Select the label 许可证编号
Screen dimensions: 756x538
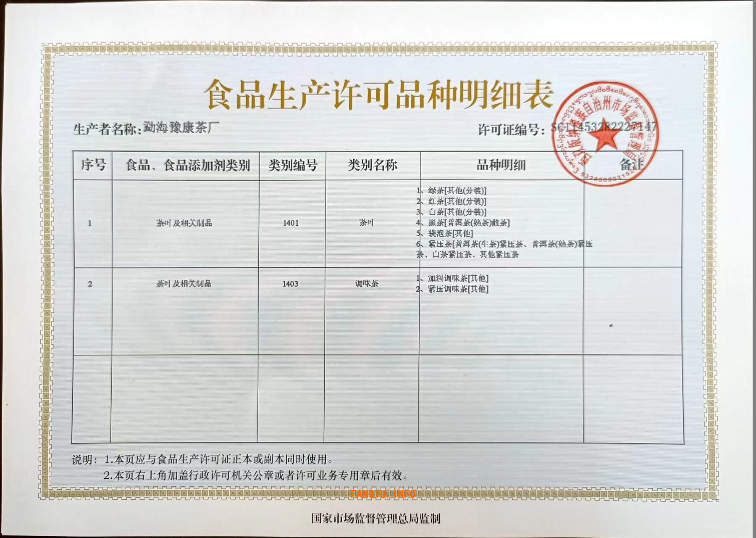coord(508,130)
